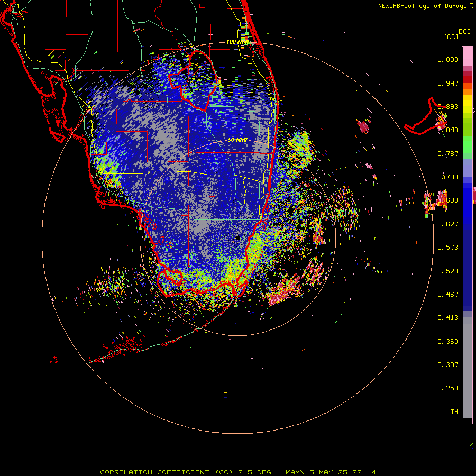Click the DCC product label

[464, 32]
